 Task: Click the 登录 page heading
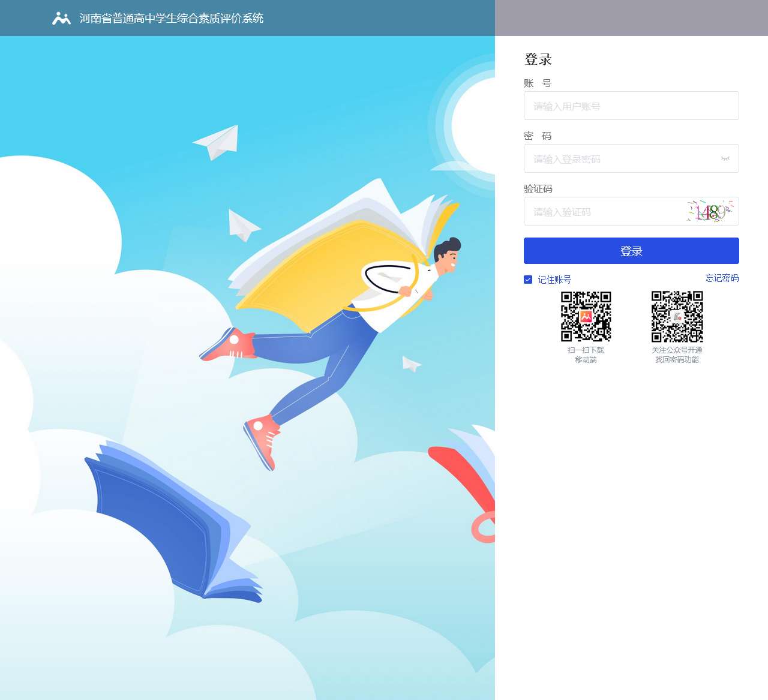coord(538,59)
